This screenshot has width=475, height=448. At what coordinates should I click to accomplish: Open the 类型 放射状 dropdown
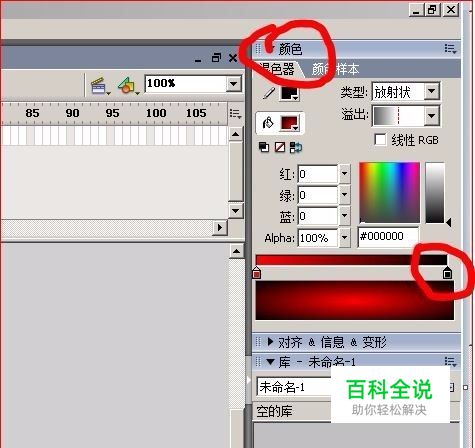pos(431,91)
